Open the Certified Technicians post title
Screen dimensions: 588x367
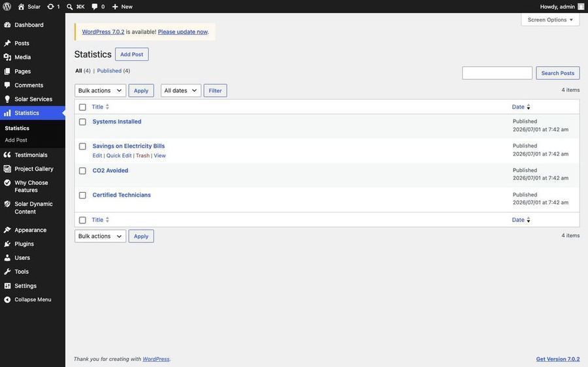click(x=122, y=195)
